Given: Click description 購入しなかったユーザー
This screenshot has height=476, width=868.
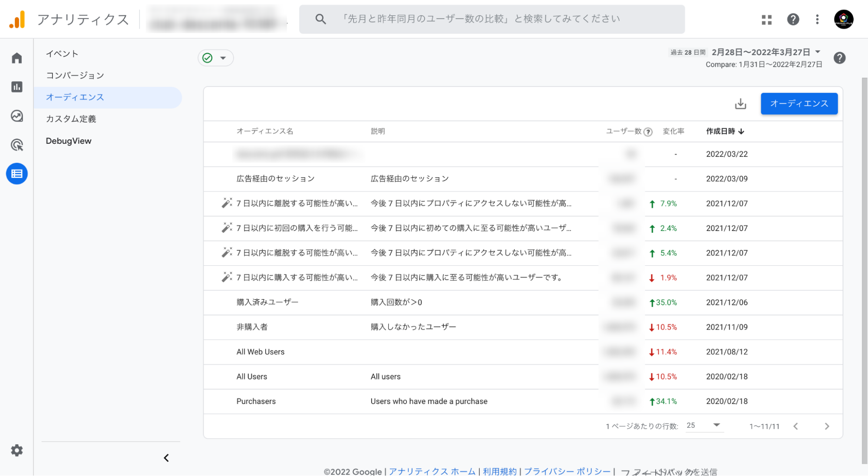Looking at the screenshot, I should pyautogui.click(x=413, y=327).
